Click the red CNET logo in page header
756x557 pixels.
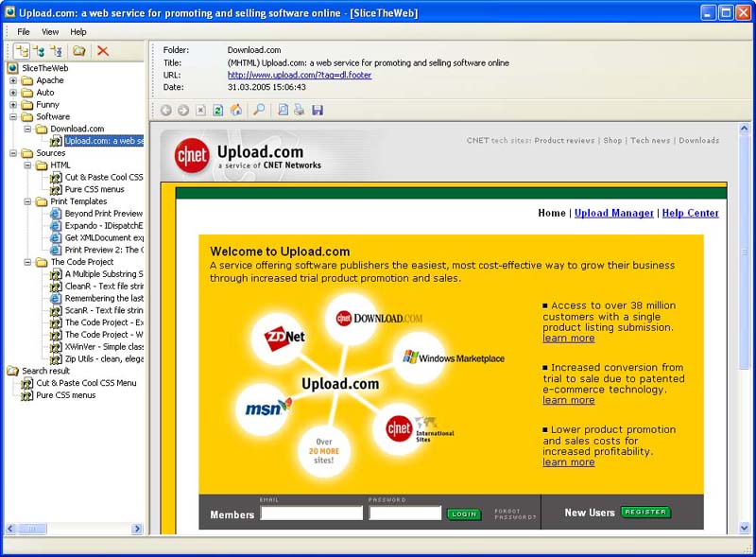tap(192, 155)
